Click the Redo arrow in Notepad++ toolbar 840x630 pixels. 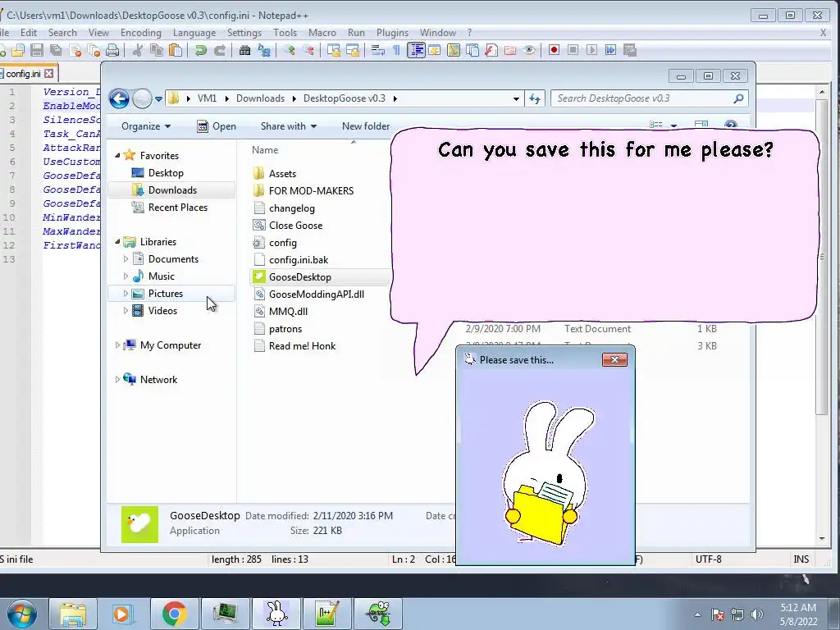[x=220, y=50]
